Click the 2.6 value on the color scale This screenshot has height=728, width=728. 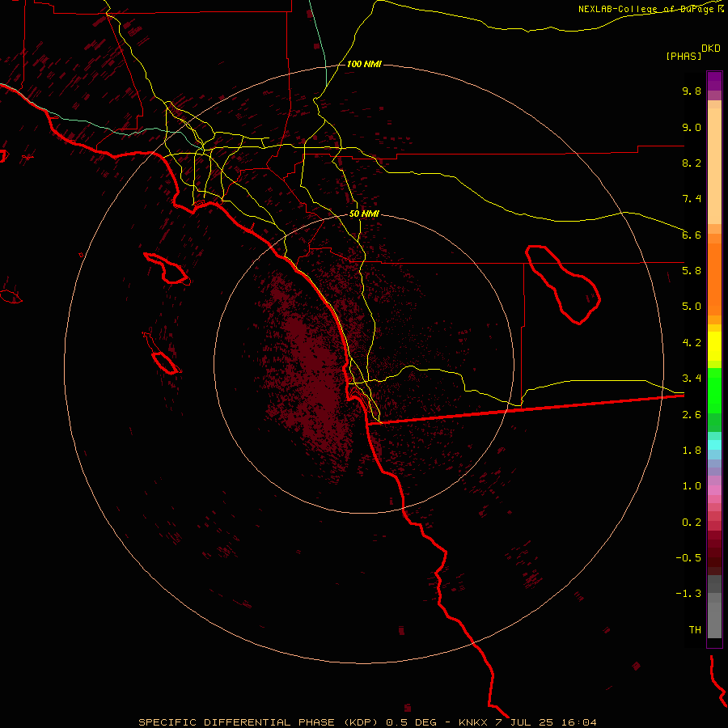(692, 415)
